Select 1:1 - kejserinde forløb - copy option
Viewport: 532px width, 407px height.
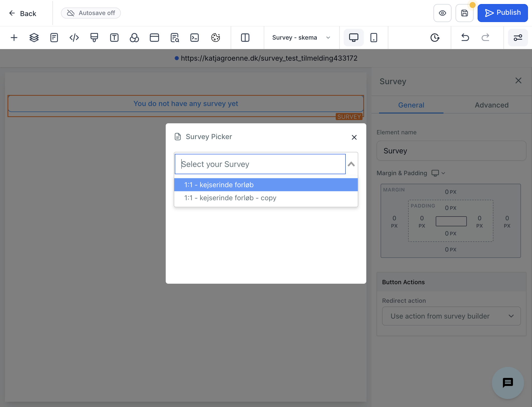(x=266, y=198)
